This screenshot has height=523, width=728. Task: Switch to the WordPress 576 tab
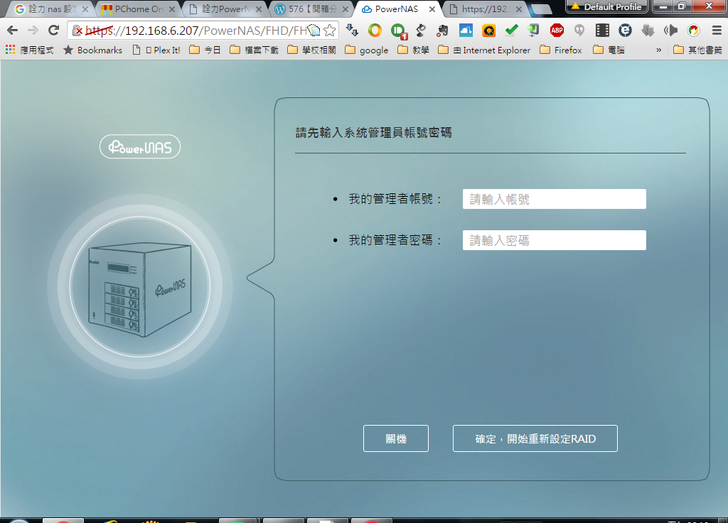click(x=312, y=9)
